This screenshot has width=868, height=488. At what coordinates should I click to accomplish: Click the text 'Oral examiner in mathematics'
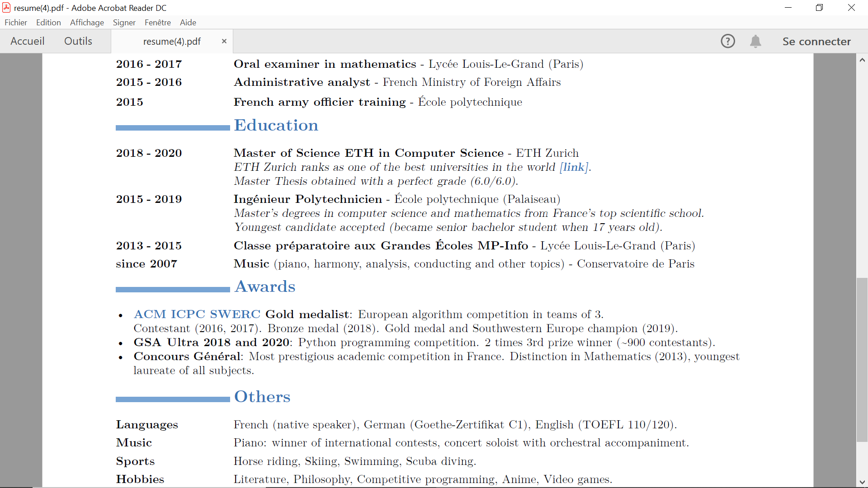pos(325,64)
